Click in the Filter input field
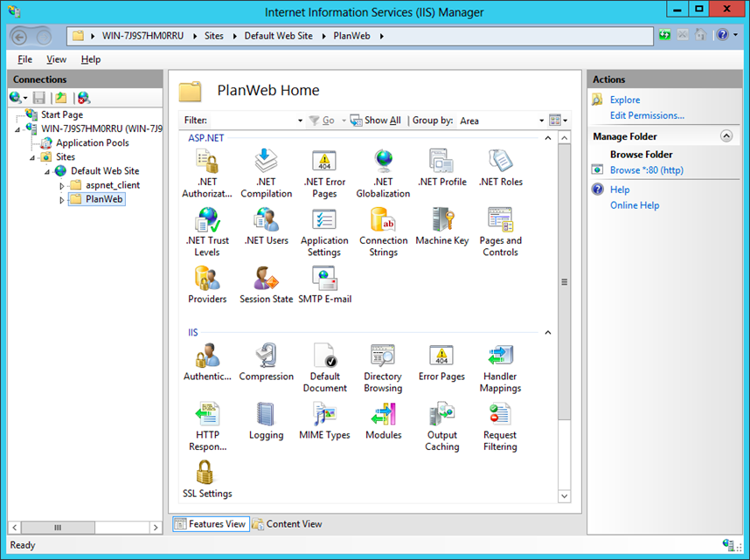This screenshot has height=560, width=750. [253, 121]
